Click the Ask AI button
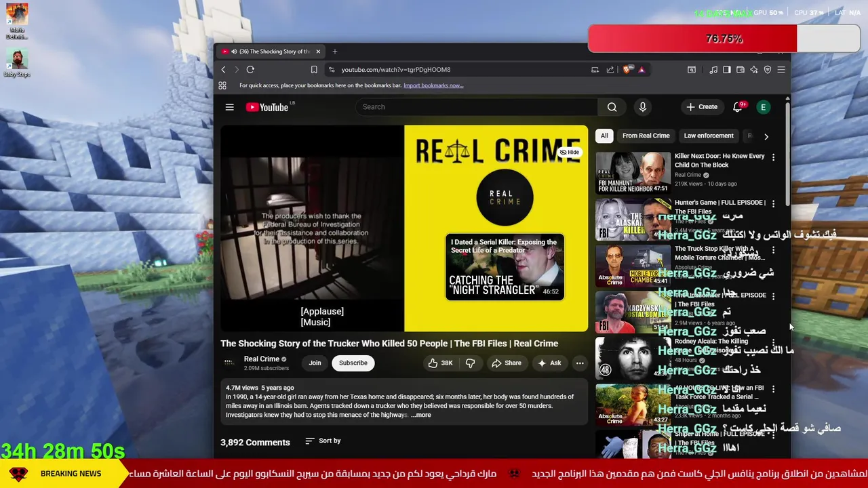 [x=549, y=363]
